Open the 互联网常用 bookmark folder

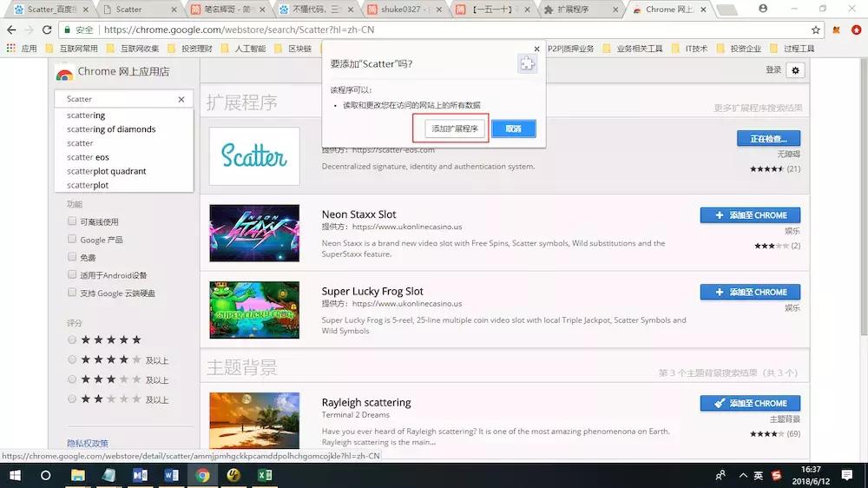point(72,48)
